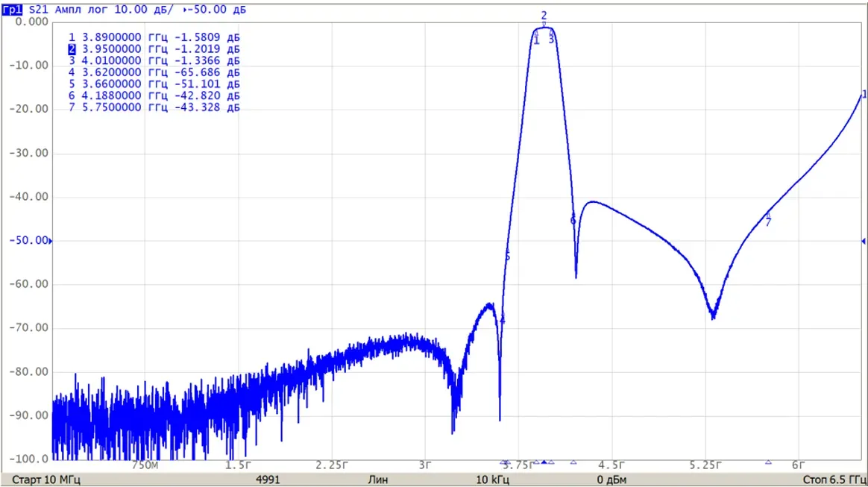Select marker 5 row at 3.6600000 ГГц
Screen dimensions: 868x487
pyautogui.click(x=154, y=84)
